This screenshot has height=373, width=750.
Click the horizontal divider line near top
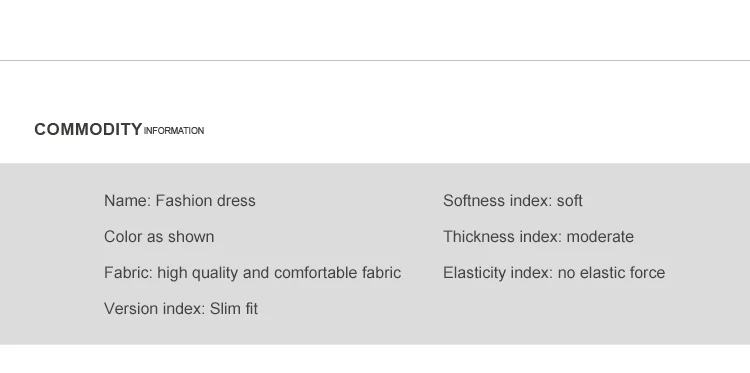(375, 61)
